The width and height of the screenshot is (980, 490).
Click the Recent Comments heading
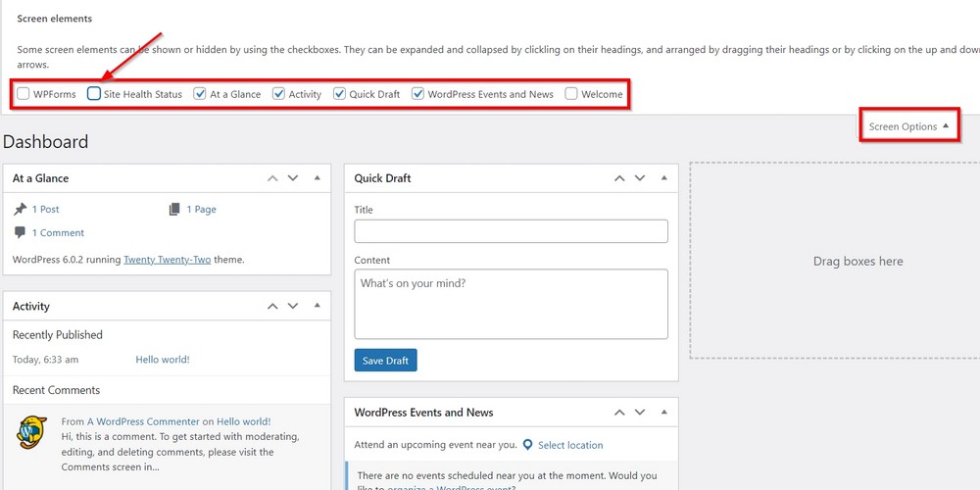pos(56,390)
